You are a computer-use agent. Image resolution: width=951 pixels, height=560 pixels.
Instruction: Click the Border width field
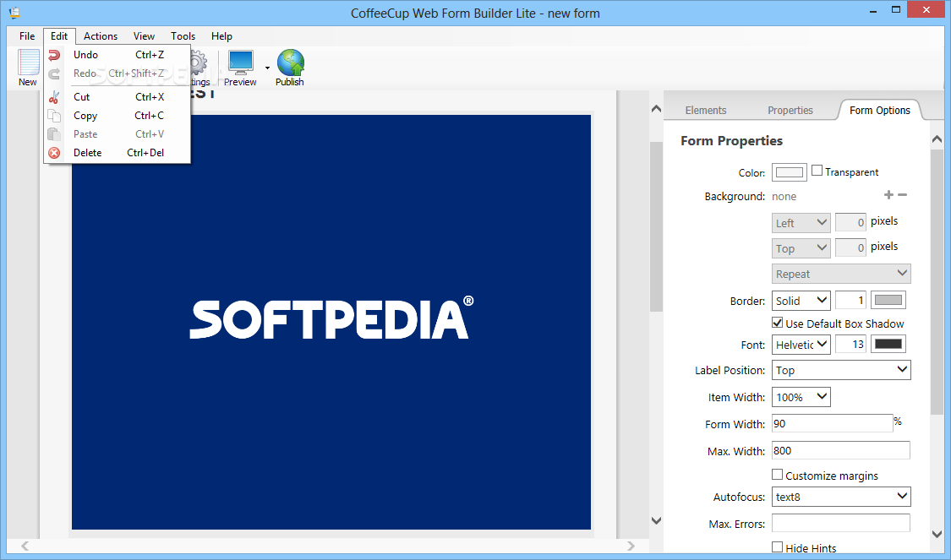coord(850,300)
